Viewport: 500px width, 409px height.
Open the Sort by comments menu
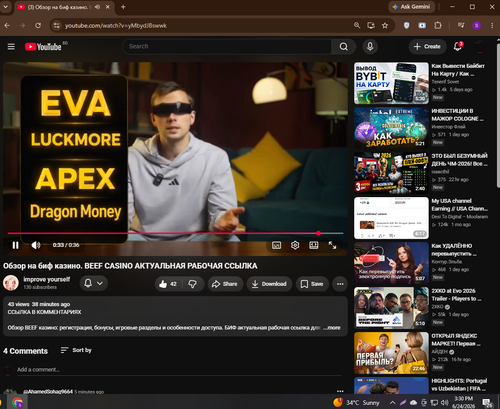click(x=76, y=350)
